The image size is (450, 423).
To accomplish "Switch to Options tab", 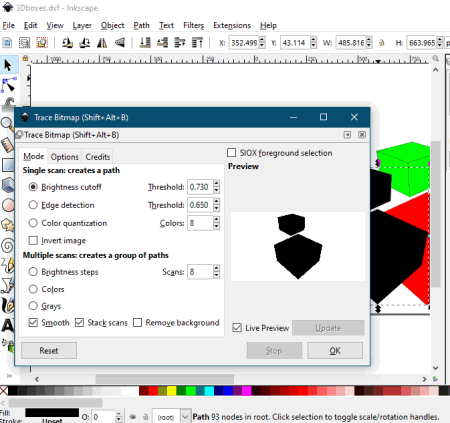I will [65, 157].
